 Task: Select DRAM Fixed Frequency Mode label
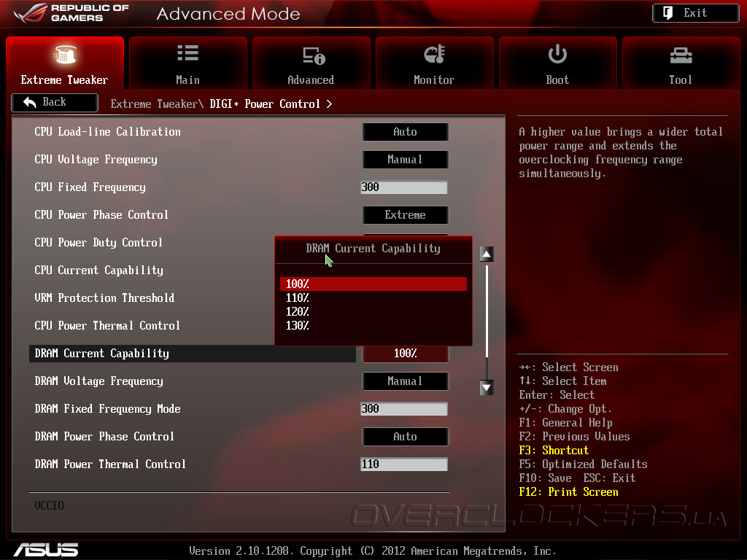[108, 408]
